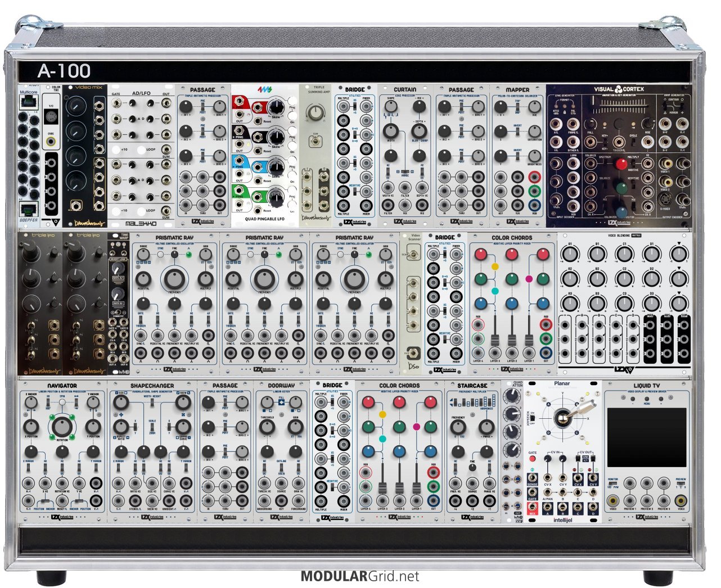Click the Brightness knob on Mapper
The image size is (721, 588).
534,156
